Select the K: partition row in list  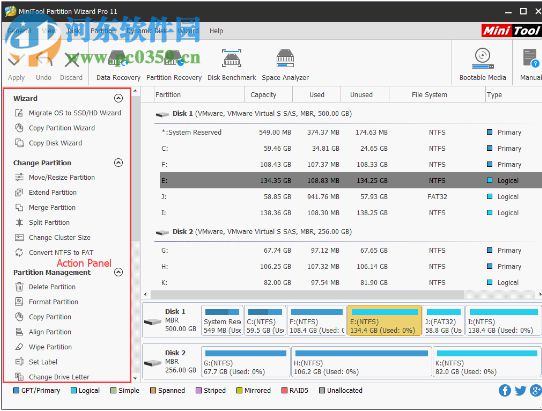(351, 282)
